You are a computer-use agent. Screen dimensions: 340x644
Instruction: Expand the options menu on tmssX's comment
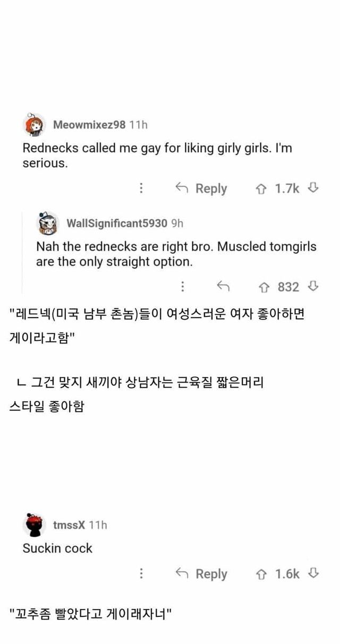coord(141,573)
